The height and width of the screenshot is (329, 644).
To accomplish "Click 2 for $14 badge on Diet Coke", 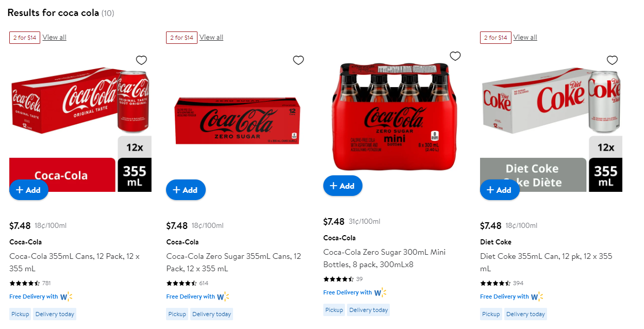I will coord(496,38).
